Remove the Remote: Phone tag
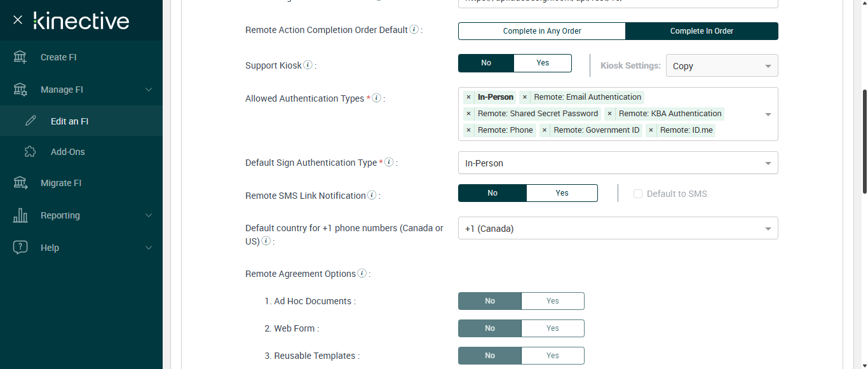The width and height of the screenshot is (868, 369). click(468, 130)
